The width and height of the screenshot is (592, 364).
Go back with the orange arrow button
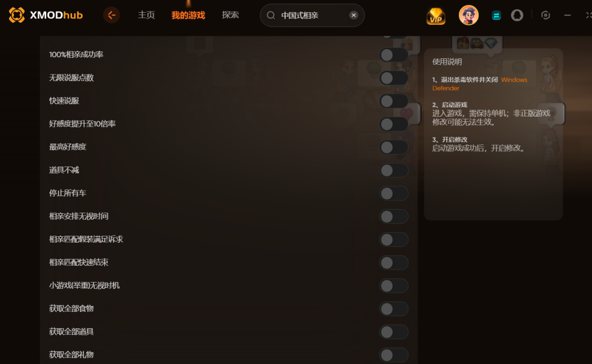112,15
